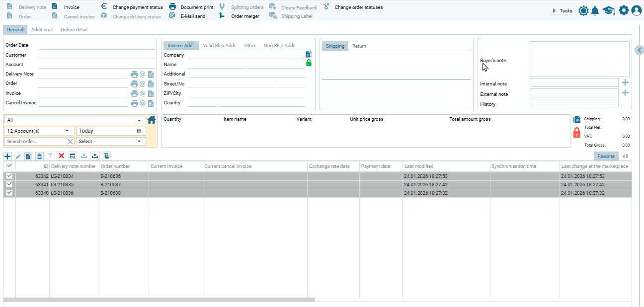Uncheck the row with order number B-210638
This screenshot has width=644, height=307.
coord(9,193)
